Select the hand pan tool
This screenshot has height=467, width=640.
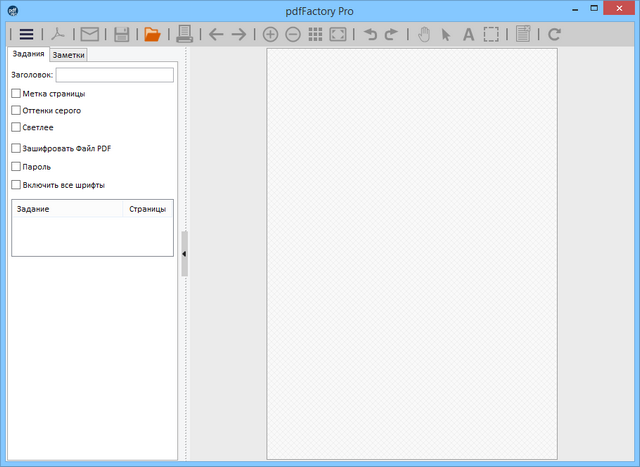423,34
